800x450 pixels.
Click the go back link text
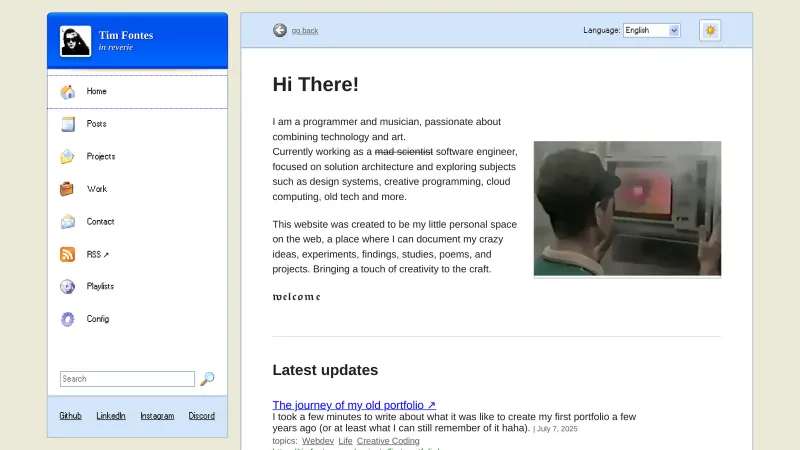(x=305, y=31)
